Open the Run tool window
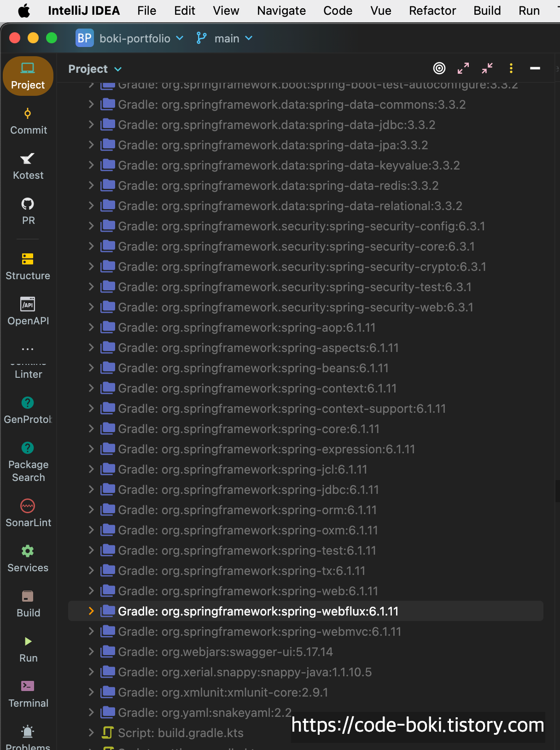The width and height of the screenshot is (560, 750). (28, 649)
